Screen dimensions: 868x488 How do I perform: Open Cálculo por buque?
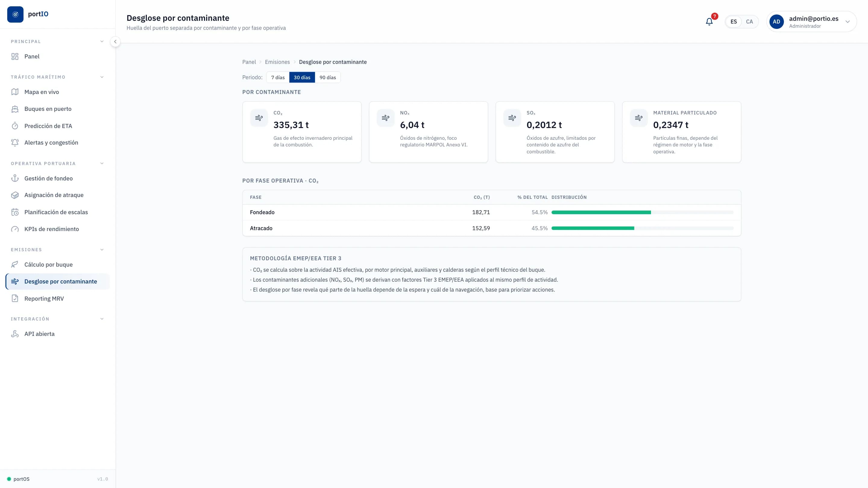tap(58, 264)
